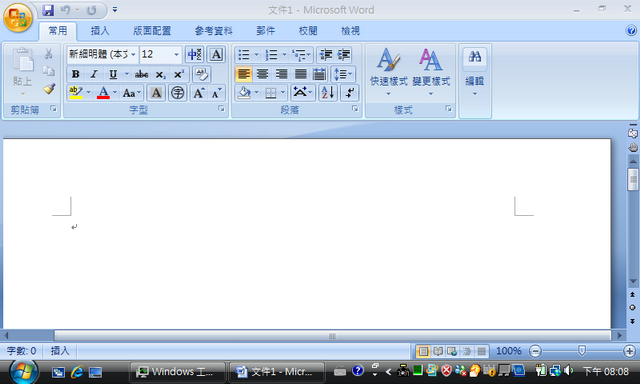The image size is (640, 384).
Task: Clear formatting with the eraser icon
Action: 201,74
